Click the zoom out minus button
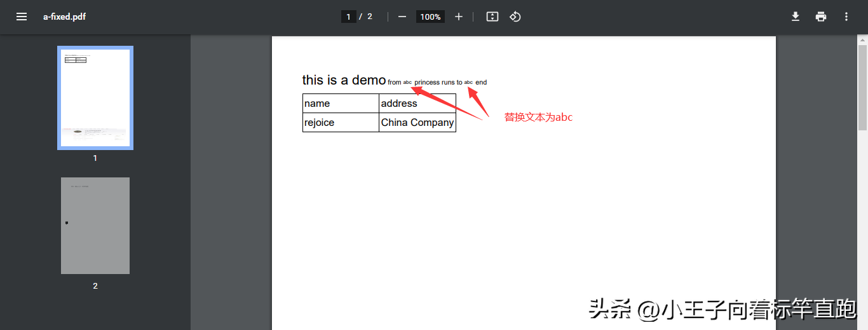The width and height of the screenshot is (868, 330). coord(402,17)
